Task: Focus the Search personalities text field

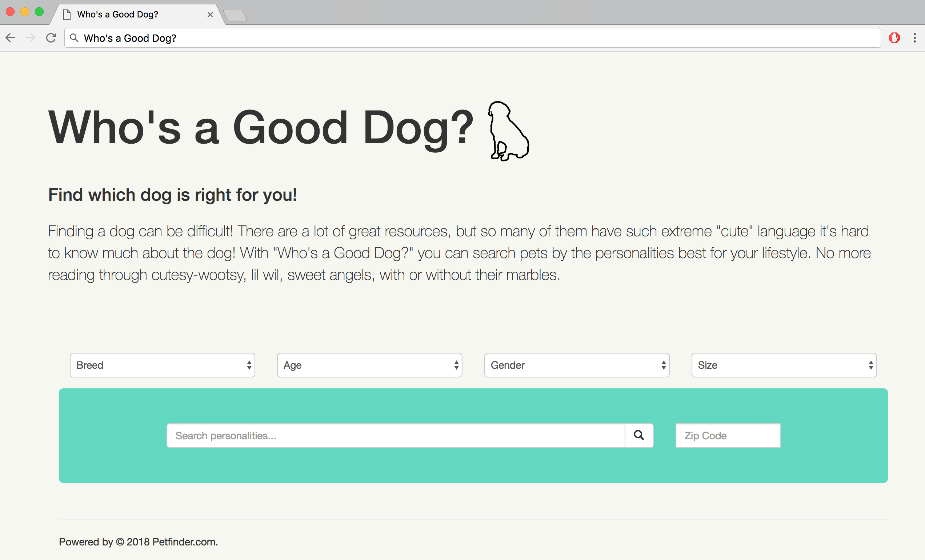Action: (x=396, y=435)
